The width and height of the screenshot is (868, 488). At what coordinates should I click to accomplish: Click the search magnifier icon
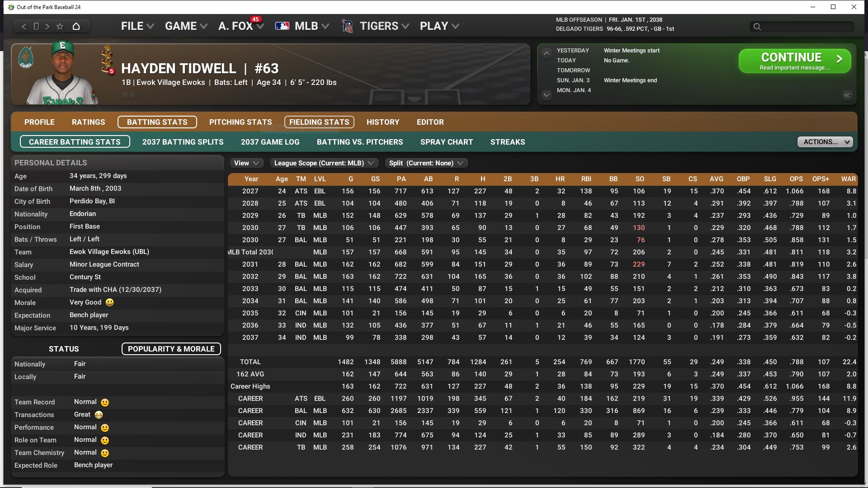[757, 27]
